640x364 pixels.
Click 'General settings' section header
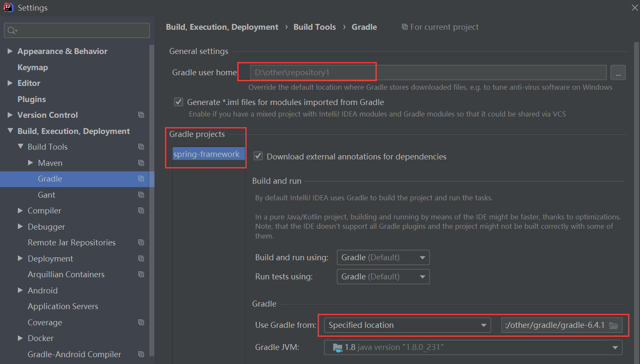coord(199,51)
